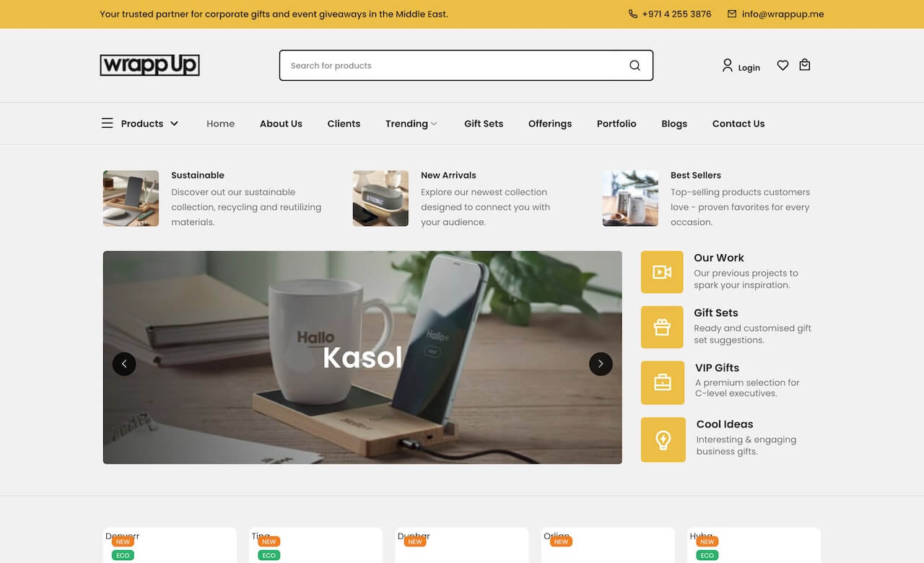The image size is (924, 563).
Task: Click the Gift Sets gift box icon
Action: coord(662,327)
